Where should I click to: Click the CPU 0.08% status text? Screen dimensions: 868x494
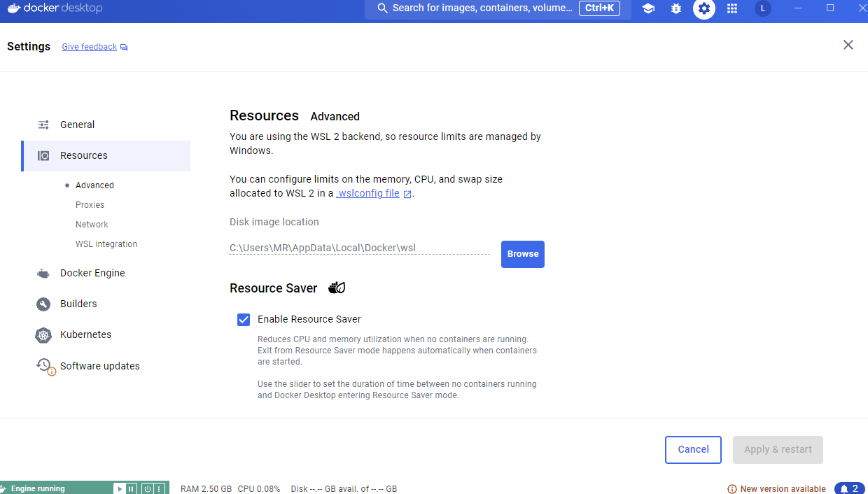point(259,489)
